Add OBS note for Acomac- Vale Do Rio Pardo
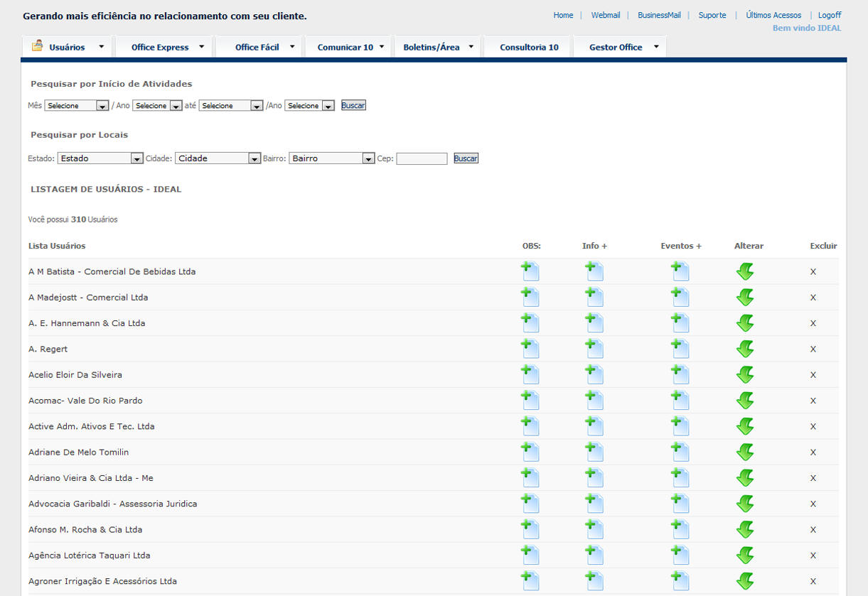Image resolution: width=868 pixels, height=596 pixels. click(x=530, y=401)
